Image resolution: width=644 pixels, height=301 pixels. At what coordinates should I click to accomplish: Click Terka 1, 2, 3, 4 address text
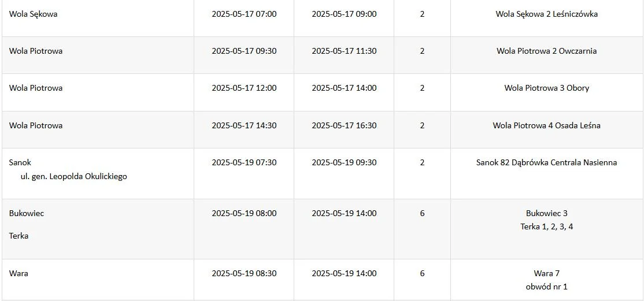pyautogui.click(x=547, y=226)
